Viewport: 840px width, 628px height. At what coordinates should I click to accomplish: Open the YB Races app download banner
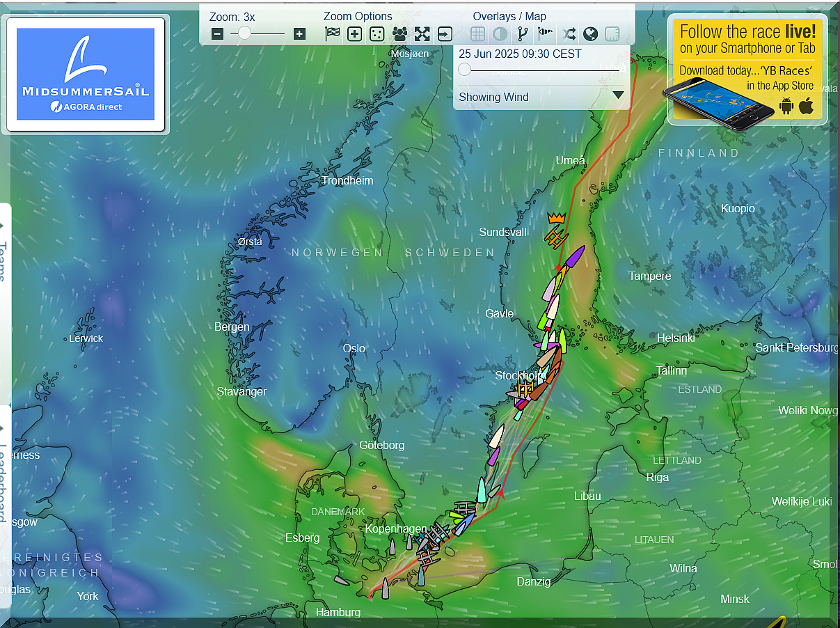(747, 70)
